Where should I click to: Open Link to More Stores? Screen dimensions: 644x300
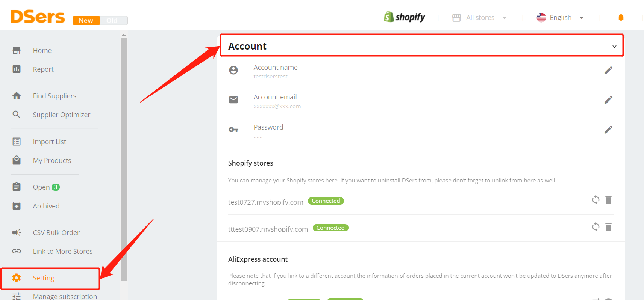pyautogui.click(x=62, y=251)
